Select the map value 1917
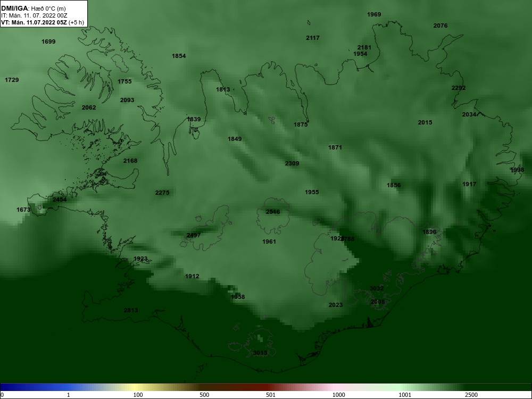This screenshot has width=532, height=399. click(x=469, y=184)
